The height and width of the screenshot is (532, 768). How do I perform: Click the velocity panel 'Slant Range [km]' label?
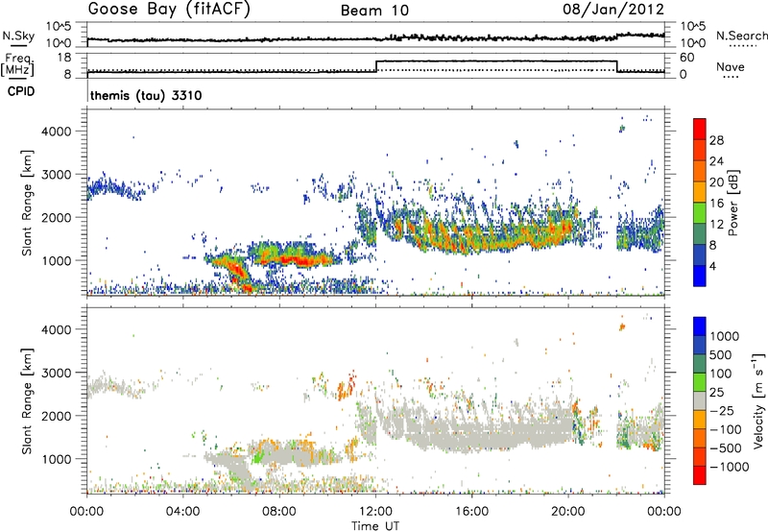coord(27,400)
